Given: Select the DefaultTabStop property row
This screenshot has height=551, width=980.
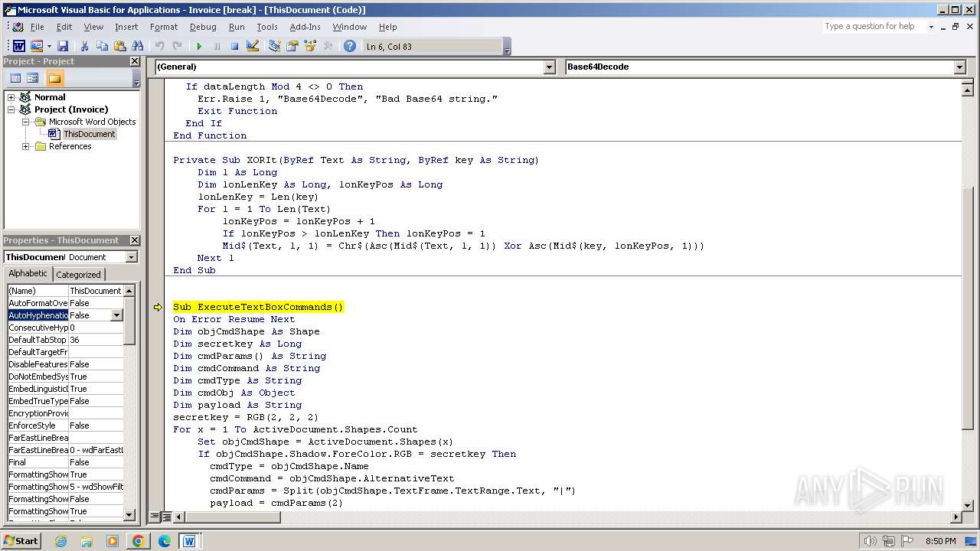Looking at the screenshot, I should [x=65, y=340].
